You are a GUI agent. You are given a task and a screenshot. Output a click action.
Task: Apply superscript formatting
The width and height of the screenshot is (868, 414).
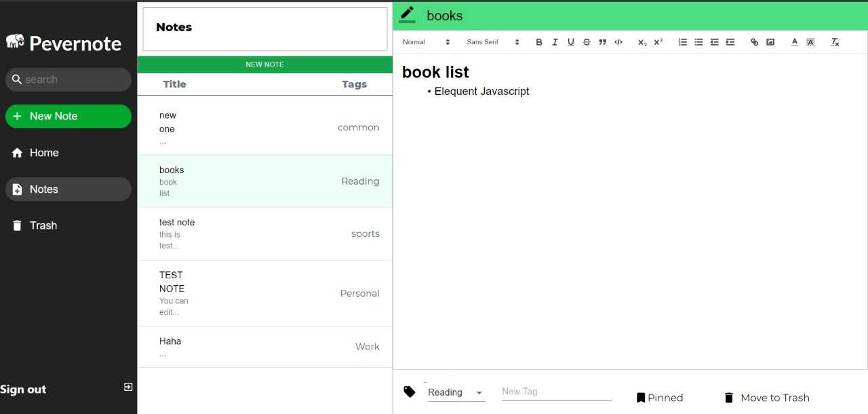pos(658,42)
